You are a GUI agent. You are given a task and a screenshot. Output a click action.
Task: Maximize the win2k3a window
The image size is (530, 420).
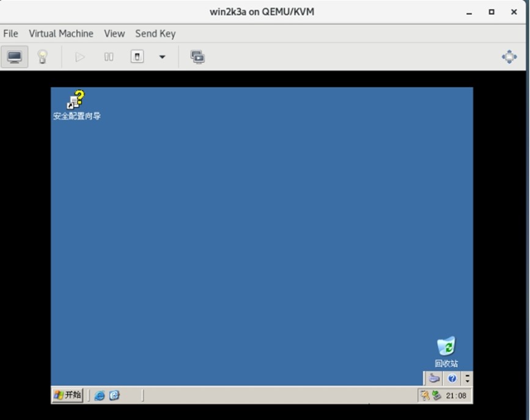click(491, 12)
